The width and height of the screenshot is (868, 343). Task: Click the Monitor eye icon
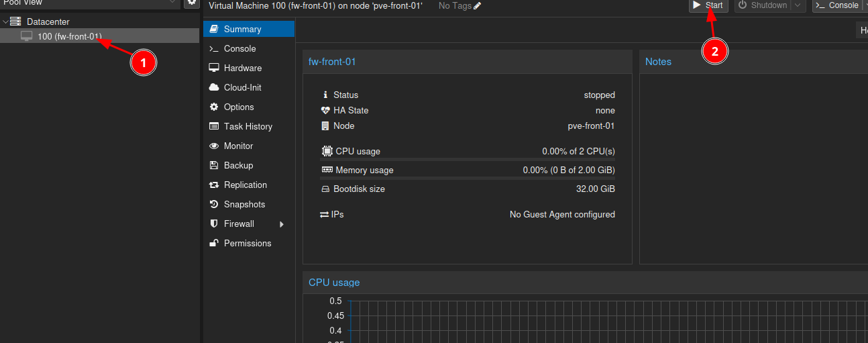tap(214, 146)
